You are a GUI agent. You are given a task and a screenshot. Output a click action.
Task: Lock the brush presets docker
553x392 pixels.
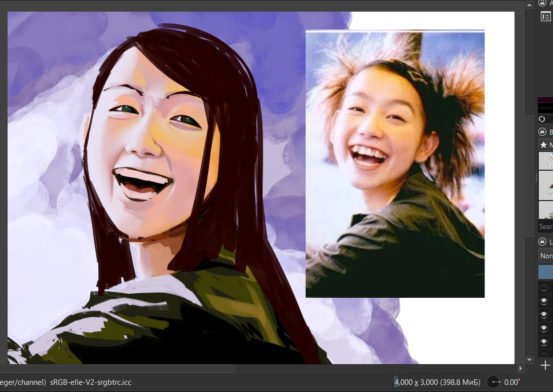[542, 132]
